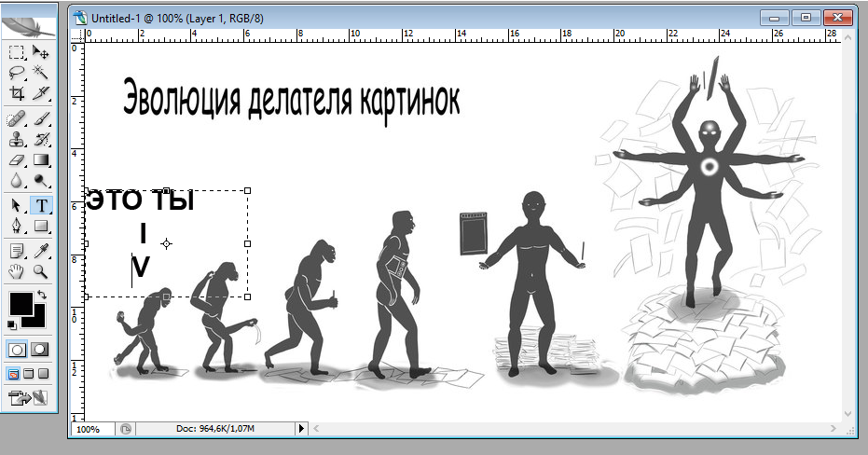This screenshot has height=455, width=868.
Task: Select the Horizontal Type tool
Action: point(41,205)
